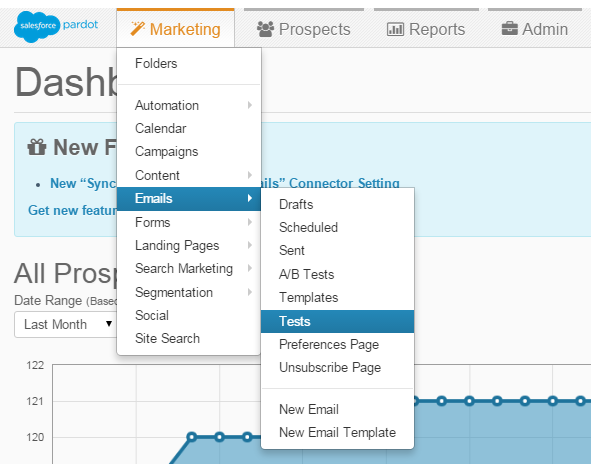
Task: Expand the Content submenu arrow
Action: click(250, 175)
